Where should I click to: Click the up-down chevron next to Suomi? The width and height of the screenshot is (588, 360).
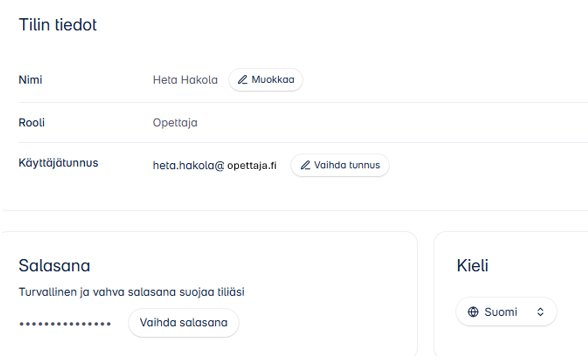coord(540,312)
